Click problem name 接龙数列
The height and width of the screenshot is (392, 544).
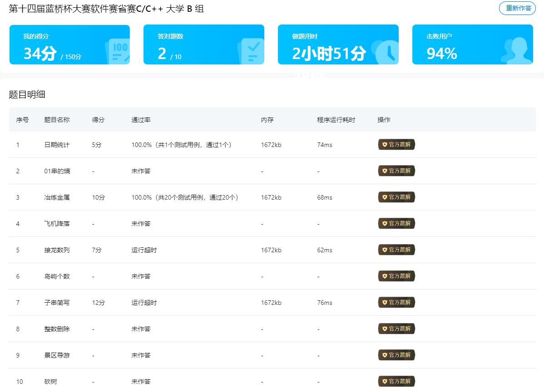point(57,250)
